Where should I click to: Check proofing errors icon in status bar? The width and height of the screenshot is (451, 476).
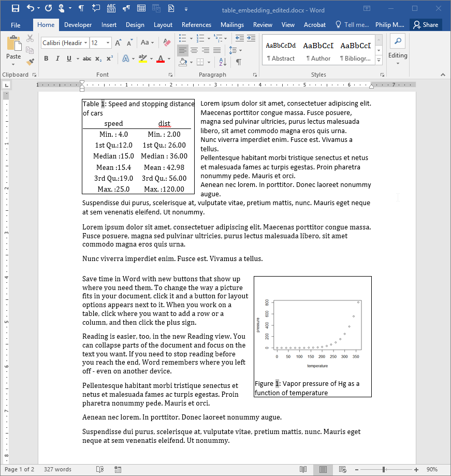(x=100, y=469)
